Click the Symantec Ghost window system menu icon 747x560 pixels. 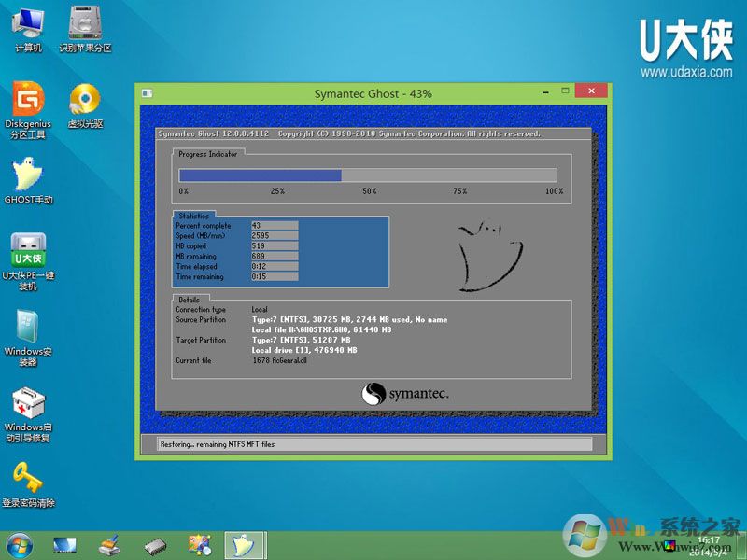click(147, 93)
